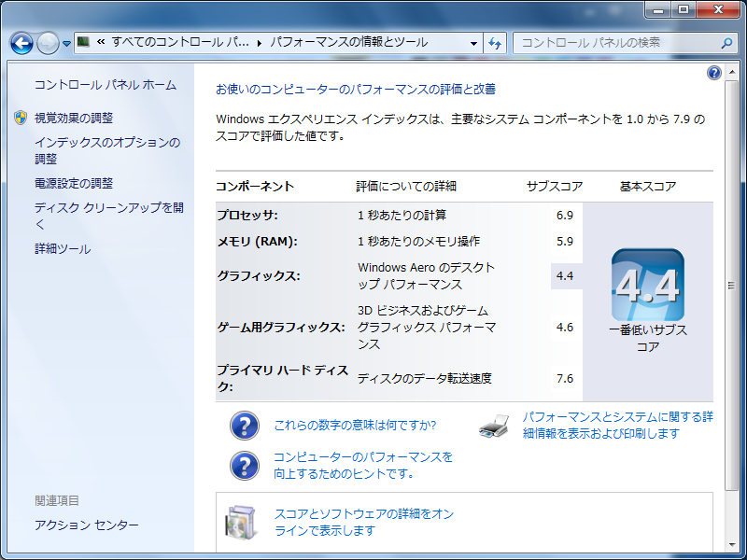Expand arrow after すべてのコントロール パネル breadcrumb
The height and width of the screenshot is (560, 747).
[x=260, y=43]
